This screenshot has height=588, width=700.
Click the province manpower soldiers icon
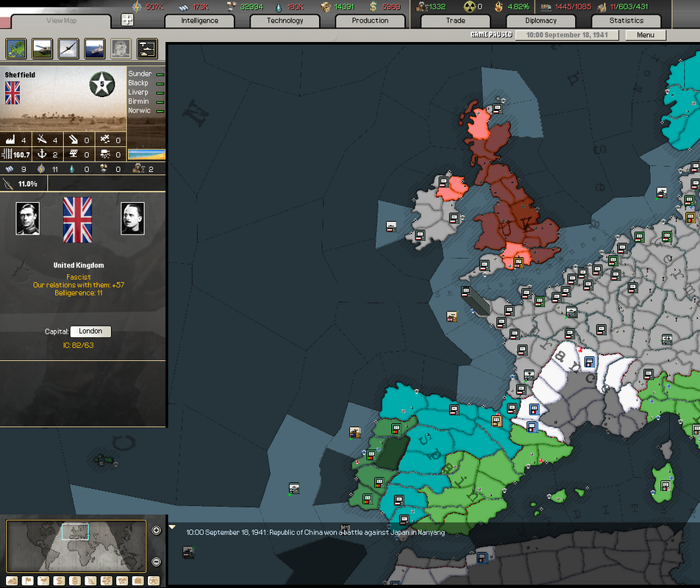(139, 168)
